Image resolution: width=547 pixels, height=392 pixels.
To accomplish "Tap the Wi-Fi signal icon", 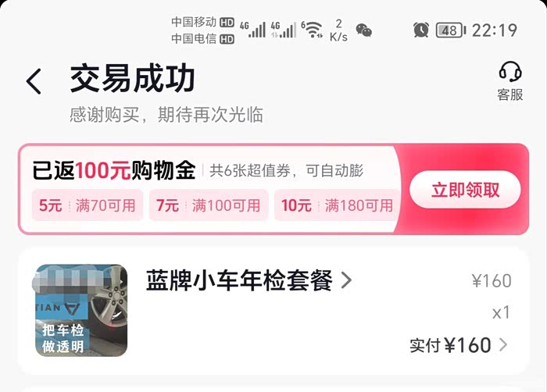I will click(x=312, y=30).
